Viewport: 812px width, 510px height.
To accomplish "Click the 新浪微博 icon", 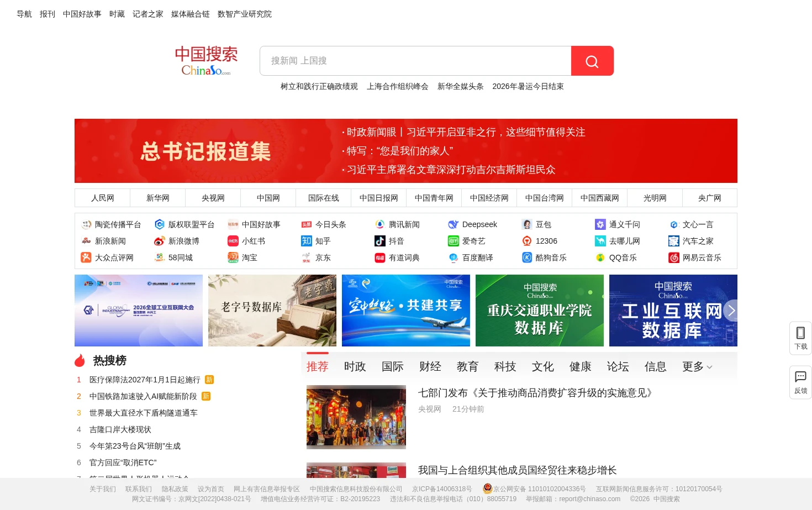I will [x=160, y=241].
